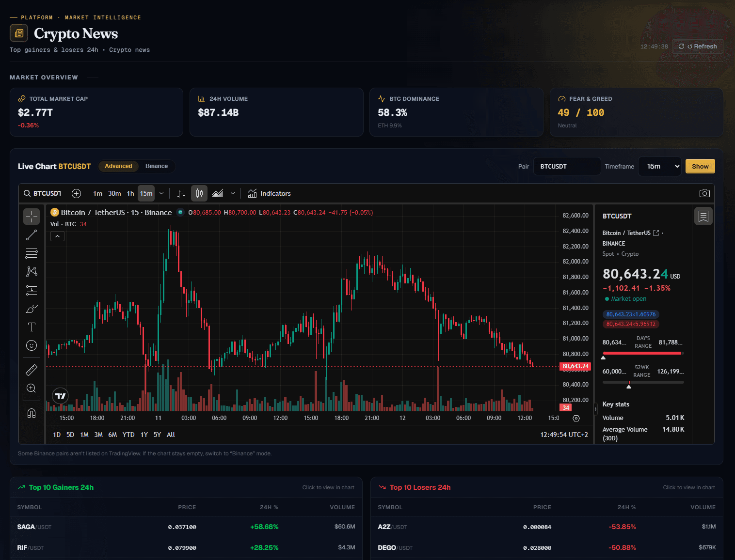Select the 1Y date range
735x560 pixels.
pyautogui.click(x=144, y=435)
